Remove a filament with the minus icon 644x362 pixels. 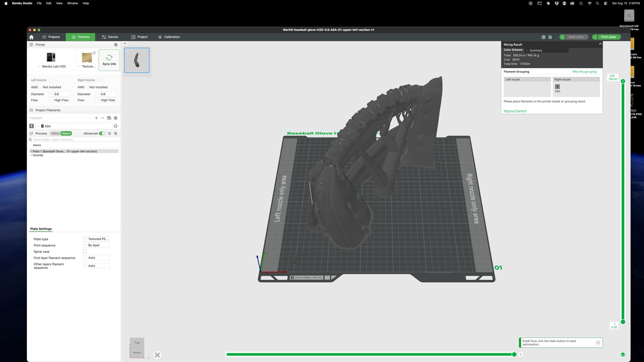pos(103,118)
